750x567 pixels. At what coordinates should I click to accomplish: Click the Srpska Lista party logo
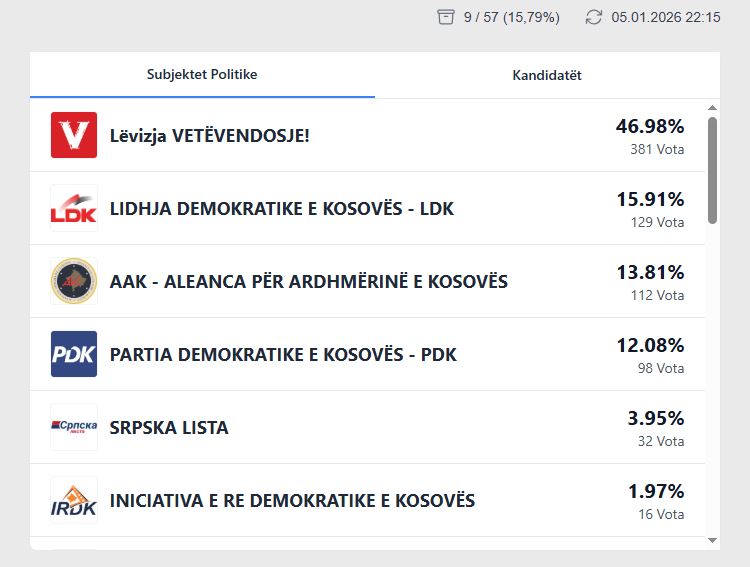tap(74, 427)
